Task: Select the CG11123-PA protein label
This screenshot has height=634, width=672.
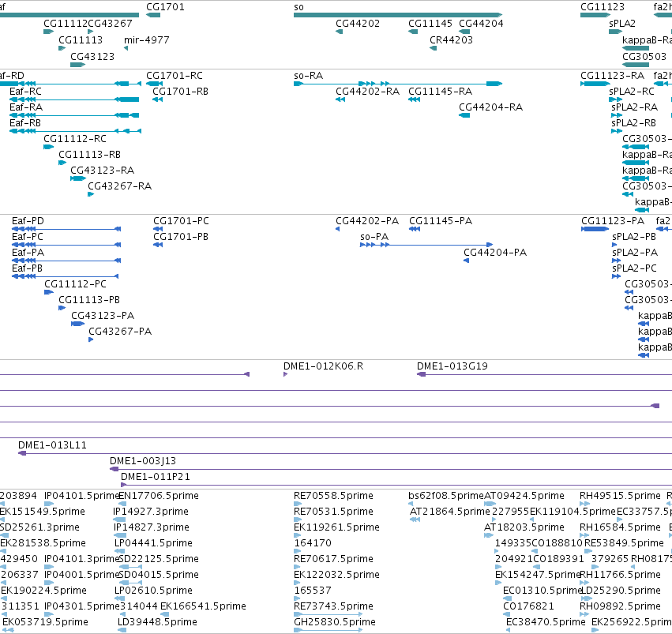Action: 613,221
